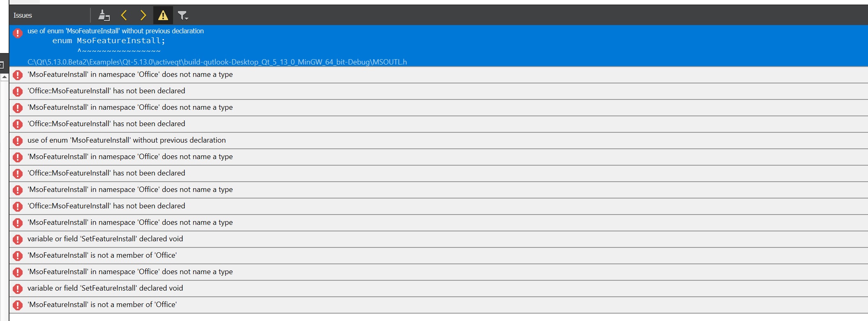The height and width of the screenshot is (321, 868).
Task: Select the first 'does not name a type' error
Action: [x=439, y=75]
